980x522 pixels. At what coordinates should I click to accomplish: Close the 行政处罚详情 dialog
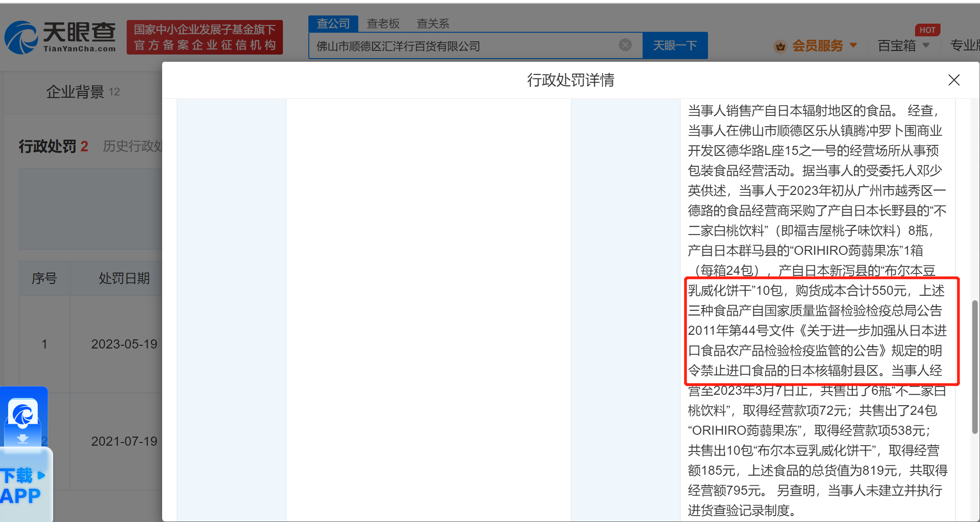coord(954,80)
